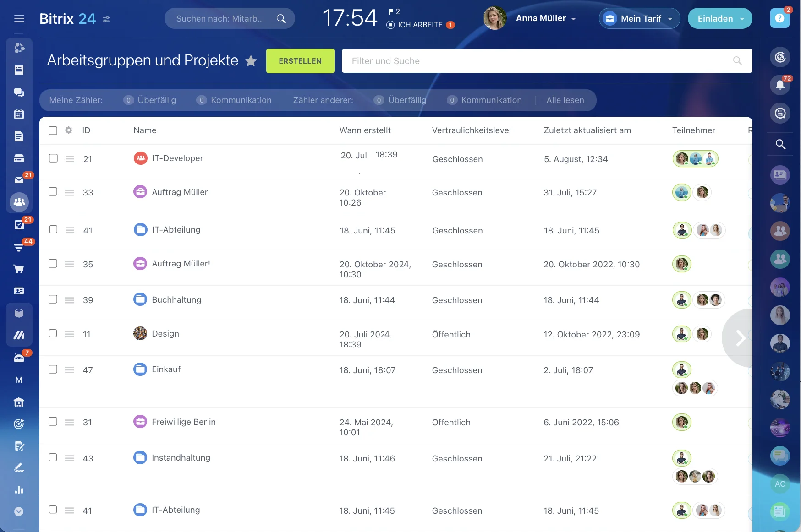Click the shopping cart icon in sidebar
801x532 pixels.
point(19,269)
